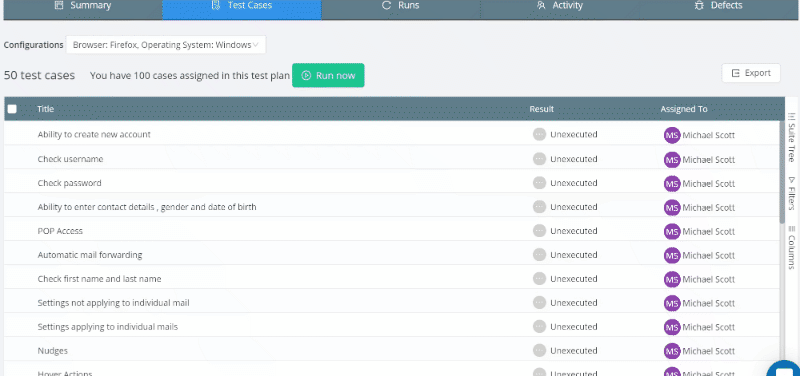The width and height of the screenshot is (800, 376).
Task: Tick the select-all checkbox in table header
Action: 12,109
